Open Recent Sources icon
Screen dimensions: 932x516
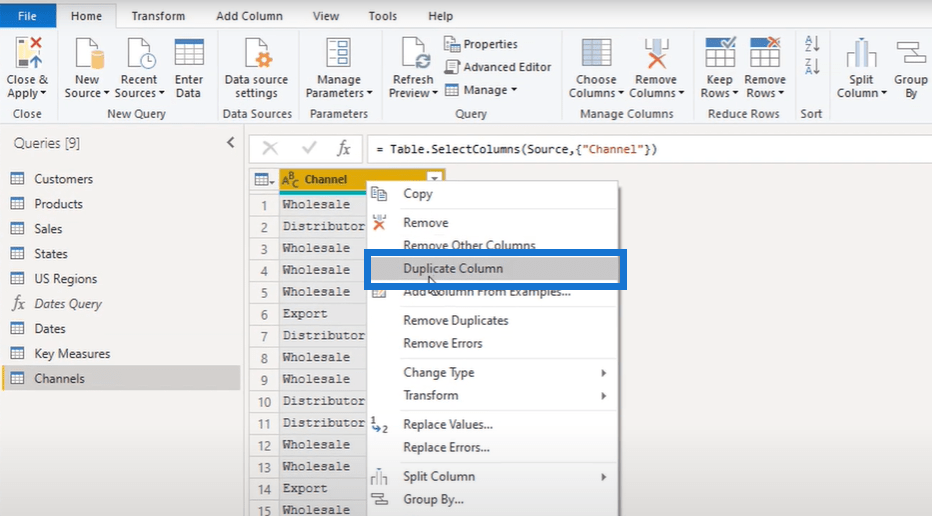[x=140, y=54]
